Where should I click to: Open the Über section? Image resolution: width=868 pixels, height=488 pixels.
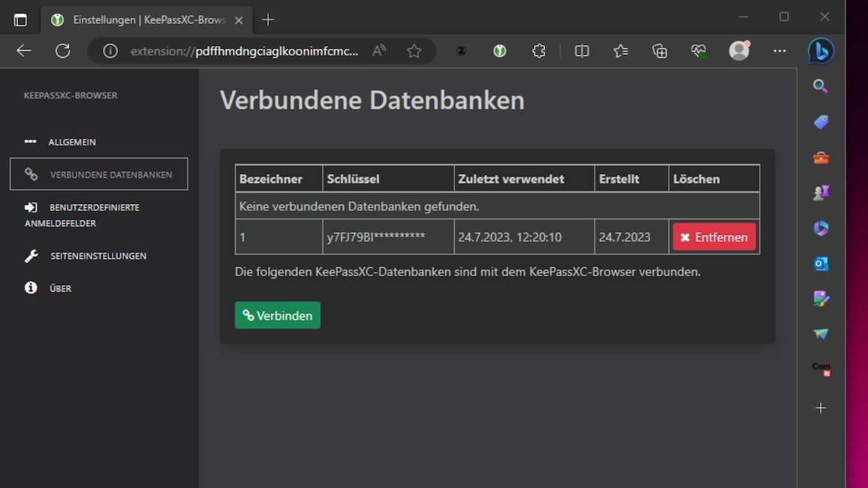click(59, 288)
